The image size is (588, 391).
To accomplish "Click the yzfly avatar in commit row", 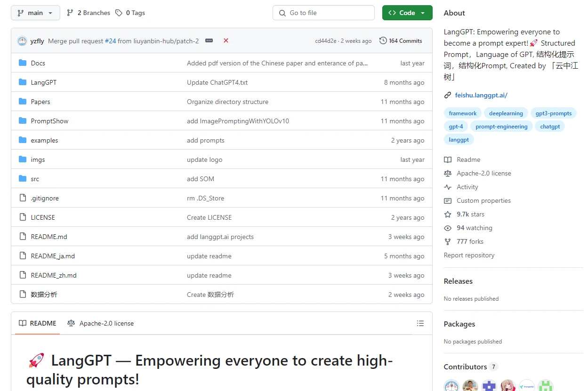I will pos(22,41).
